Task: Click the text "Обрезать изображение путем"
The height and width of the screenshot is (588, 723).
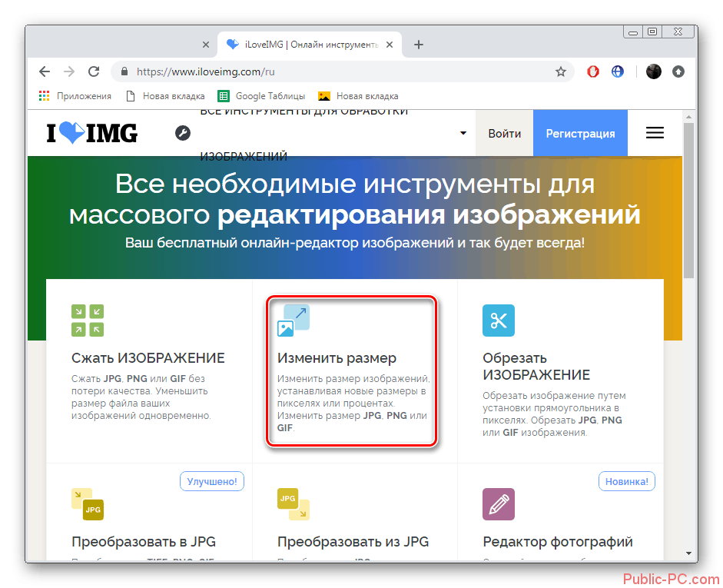Action: [x=554, y=396]
